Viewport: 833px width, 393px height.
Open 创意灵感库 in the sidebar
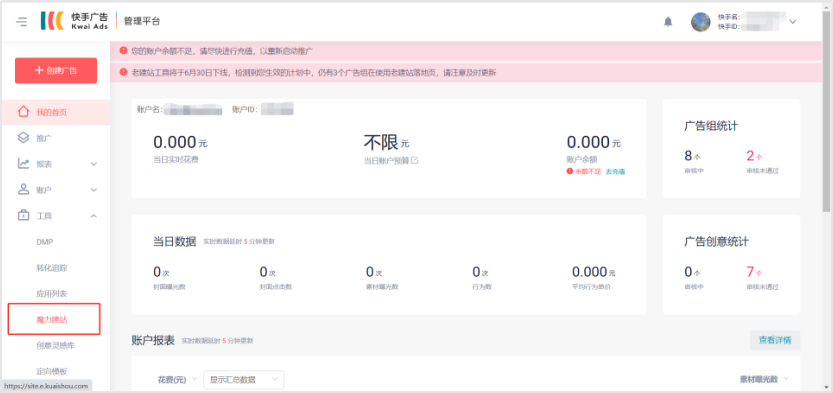coord(55,346)
